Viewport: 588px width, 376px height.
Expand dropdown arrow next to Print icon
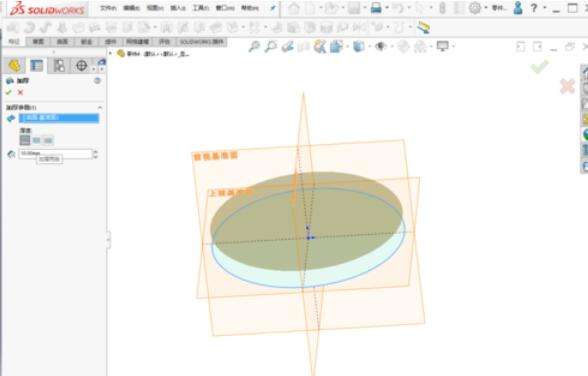(x=387, y=8)
